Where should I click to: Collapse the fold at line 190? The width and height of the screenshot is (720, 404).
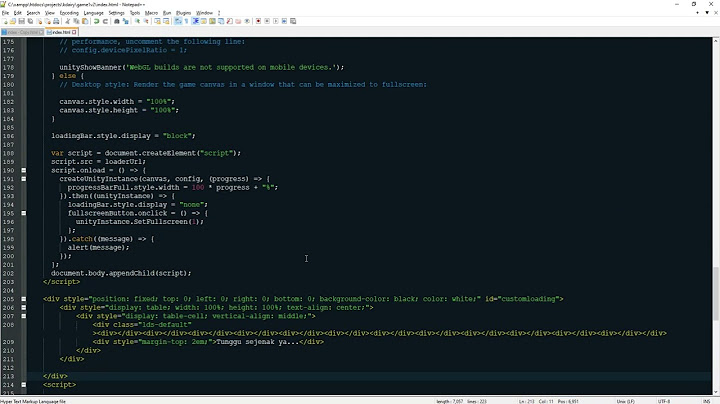coord(23,170)
